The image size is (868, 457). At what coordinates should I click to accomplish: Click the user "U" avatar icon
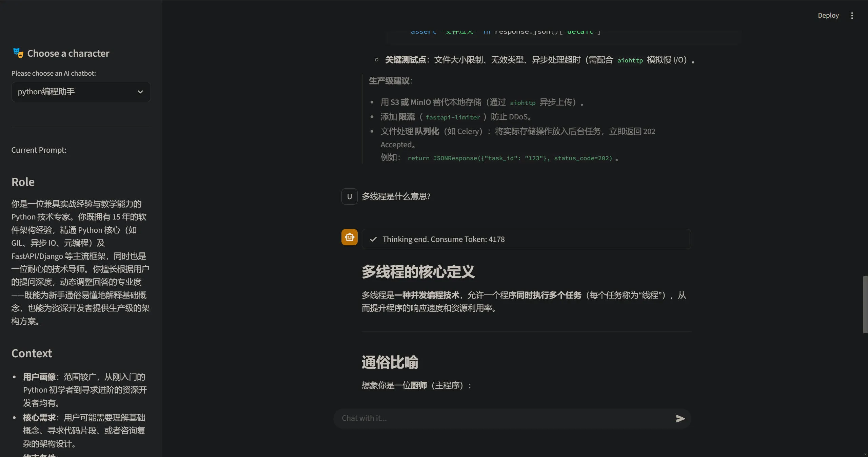point(349,196)
